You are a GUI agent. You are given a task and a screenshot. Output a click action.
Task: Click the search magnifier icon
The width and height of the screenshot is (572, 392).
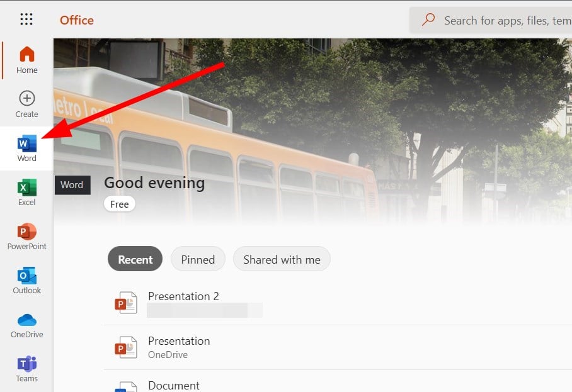pyautogui.click(x=428, y=20)
